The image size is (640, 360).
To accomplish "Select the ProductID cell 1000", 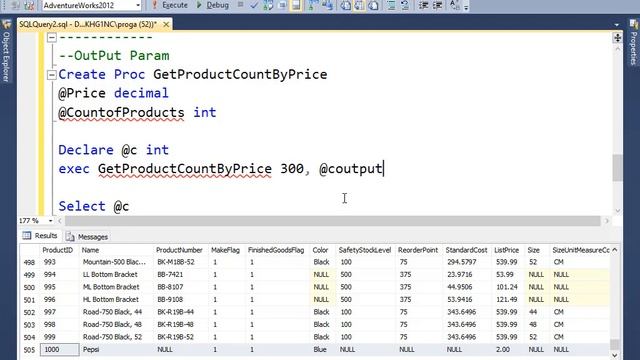I will point(60,350).
